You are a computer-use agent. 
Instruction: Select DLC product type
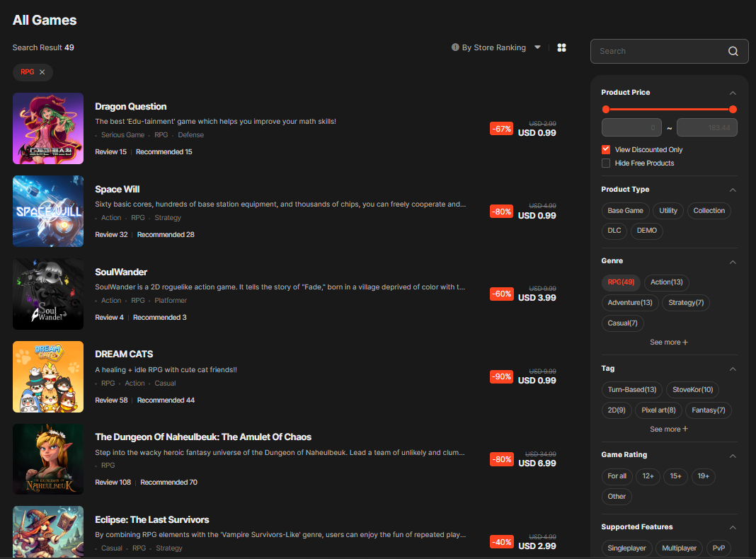tap(614, 231)
